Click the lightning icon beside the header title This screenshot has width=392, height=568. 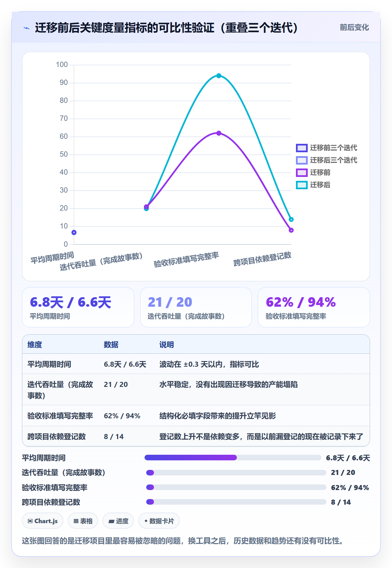tap(27, 28)
